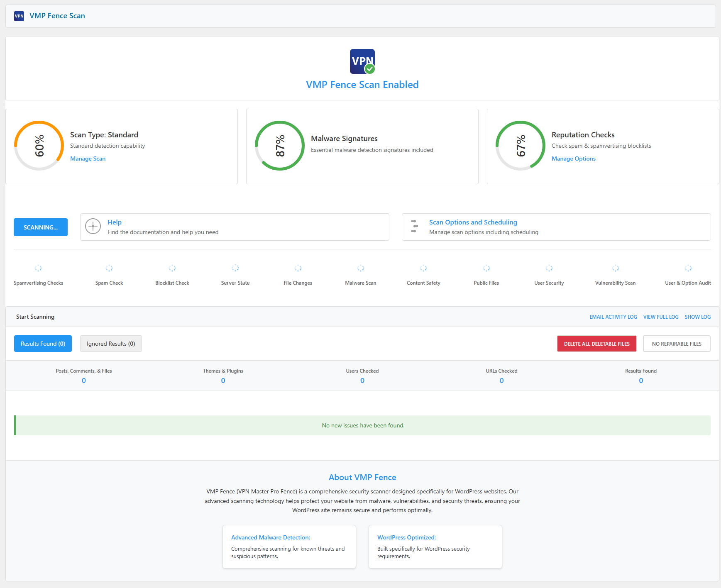Open Manage Options under Reputation Checks
721x588 pixels.
tap(573, 159)
